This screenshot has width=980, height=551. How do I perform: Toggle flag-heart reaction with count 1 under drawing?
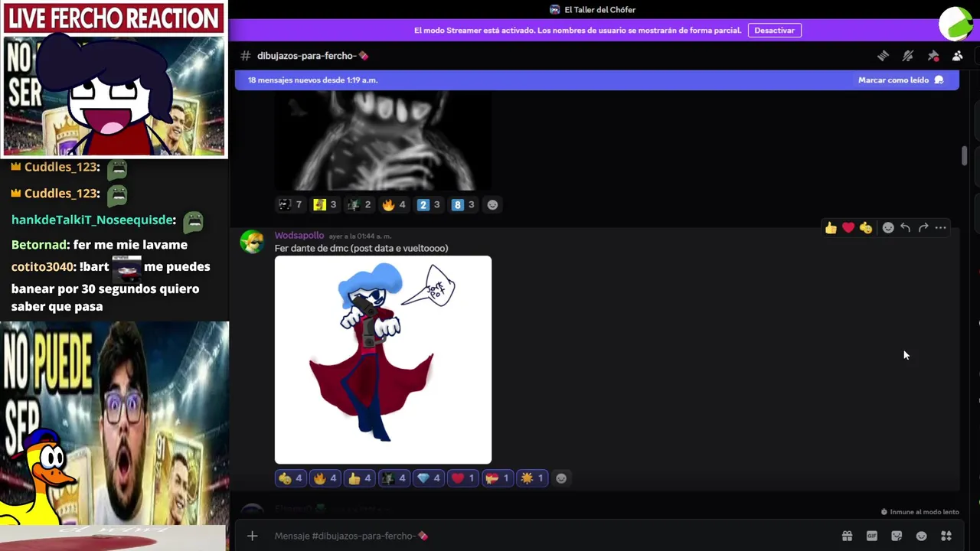497,478
